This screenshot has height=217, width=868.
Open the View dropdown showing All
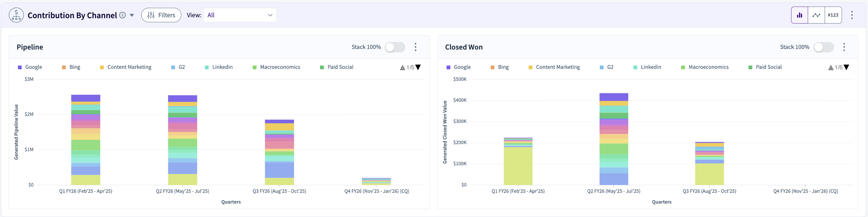(240, 15)
